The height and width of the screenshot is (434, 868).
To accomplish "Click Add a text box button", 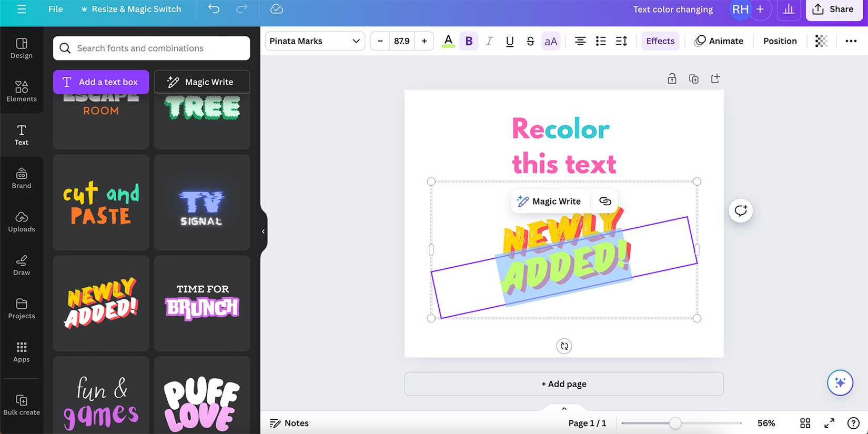I will 101,82.
